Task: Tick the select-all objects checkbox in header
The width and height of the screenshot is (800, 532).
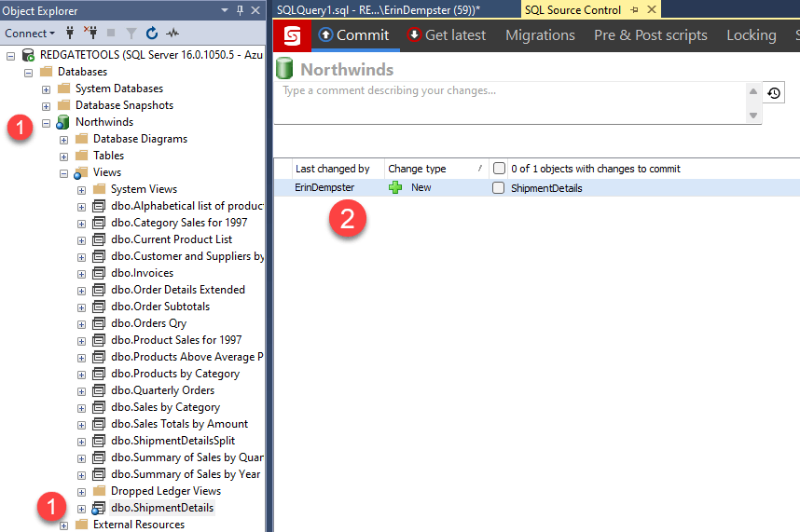Action: (499, 168)
